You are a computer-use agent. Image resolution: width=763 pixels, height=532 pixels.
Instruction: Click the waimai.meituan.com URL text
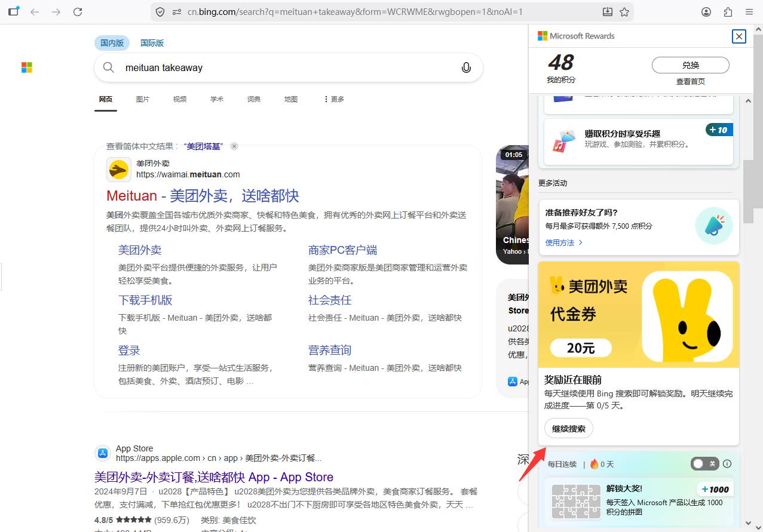click(x=188, y=174)
